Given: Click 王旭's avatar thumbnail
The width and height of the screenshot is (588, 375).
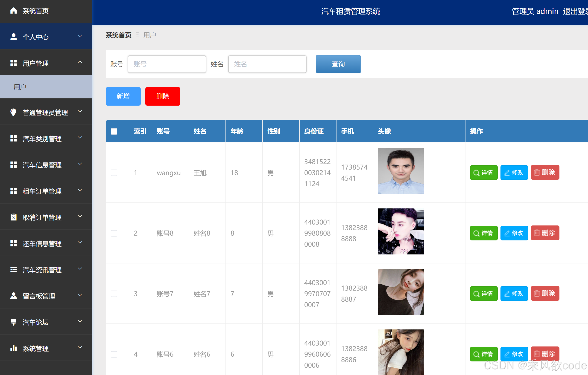Looking at the screenshot, I should [401, 171].
